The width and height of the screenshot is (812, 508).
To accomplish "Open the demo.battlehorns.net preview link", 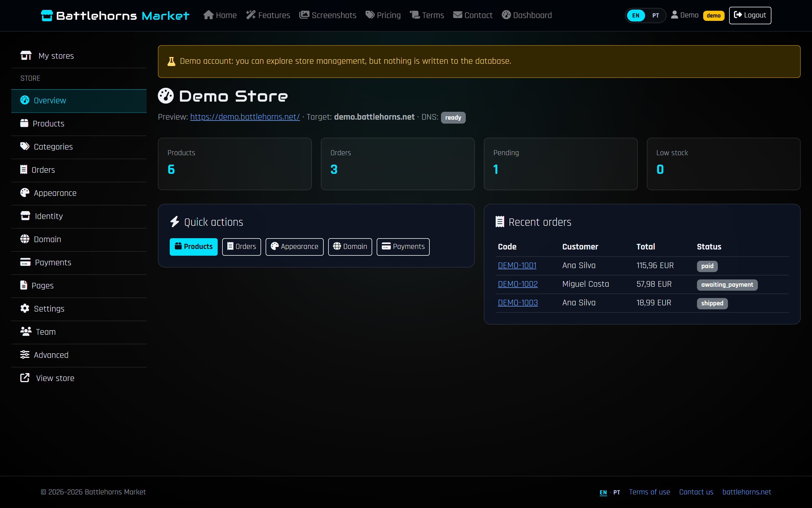I will coord(245,117).
